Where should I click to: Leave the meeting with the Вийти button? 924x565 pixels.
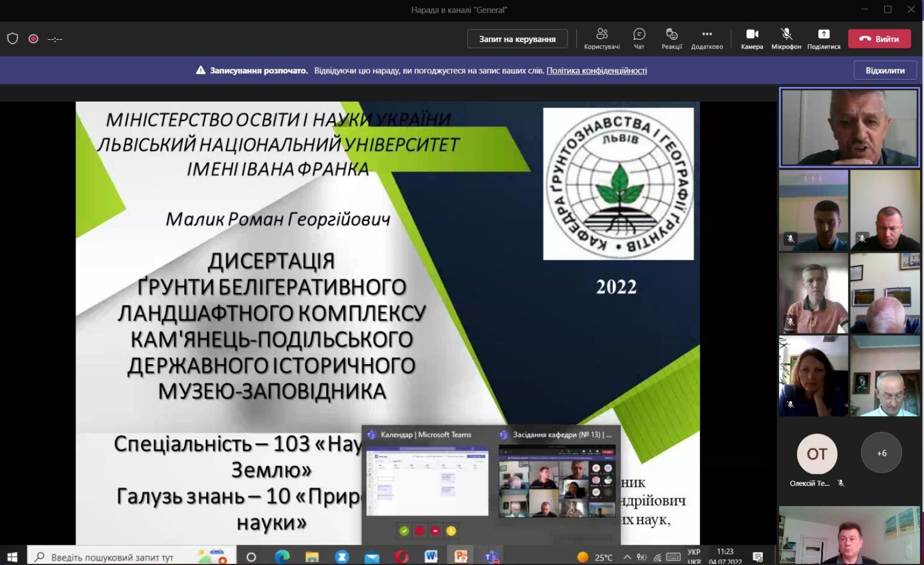coord(880,39)
